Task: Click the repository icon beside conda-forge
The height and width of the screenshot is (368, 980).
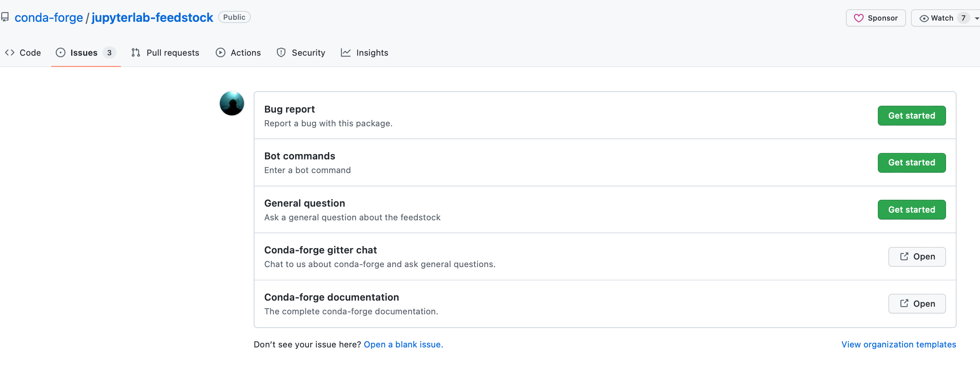Action: 5,17
